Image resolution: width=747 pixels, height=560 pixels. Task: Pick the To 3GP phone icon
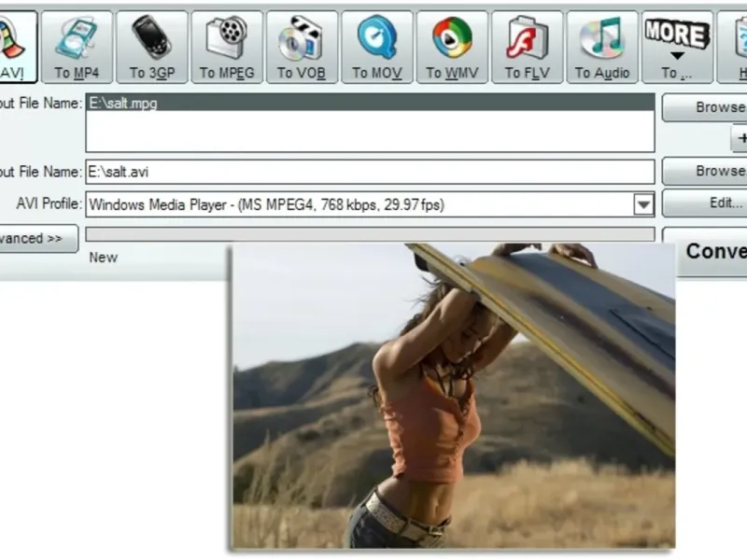152,47
